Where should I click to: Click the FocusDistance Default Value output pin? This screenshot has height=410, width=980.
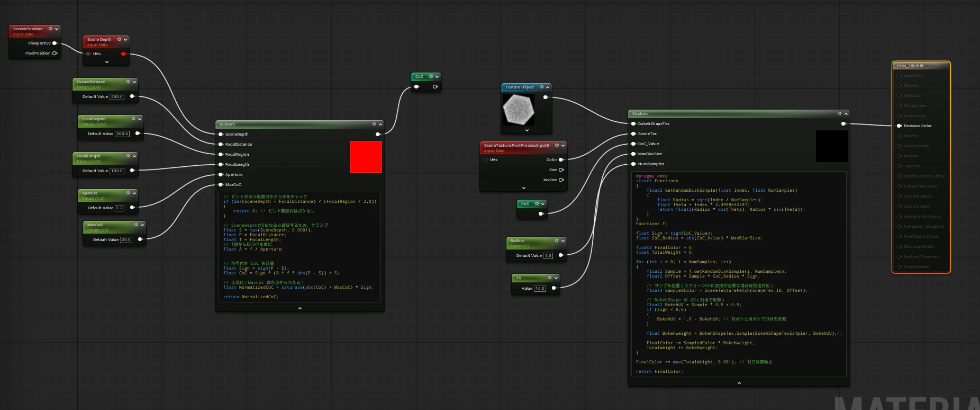[132, 96]
